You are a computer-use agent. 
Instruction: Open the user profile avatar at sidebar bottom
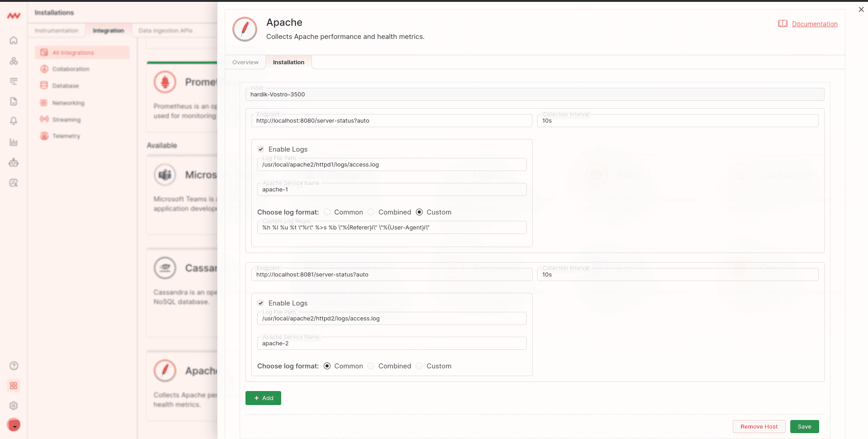(14, 425)
